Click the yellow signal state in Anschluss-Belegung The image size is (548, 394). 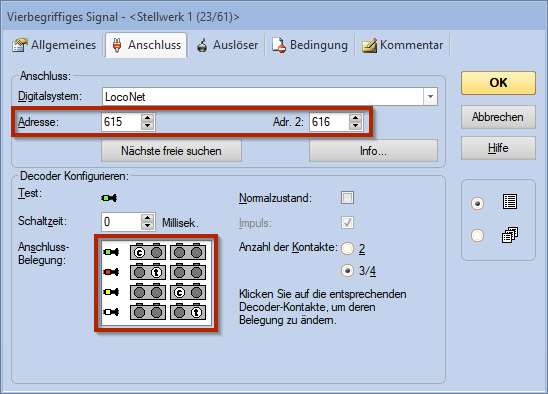[x=111, y=292]
